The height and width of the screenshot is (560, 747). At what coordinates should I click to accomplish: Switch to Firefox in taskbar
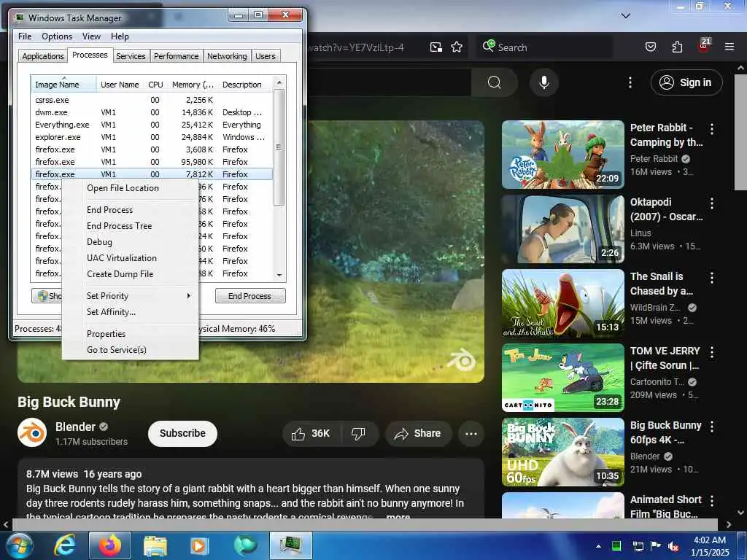click(x=110, y=545)
